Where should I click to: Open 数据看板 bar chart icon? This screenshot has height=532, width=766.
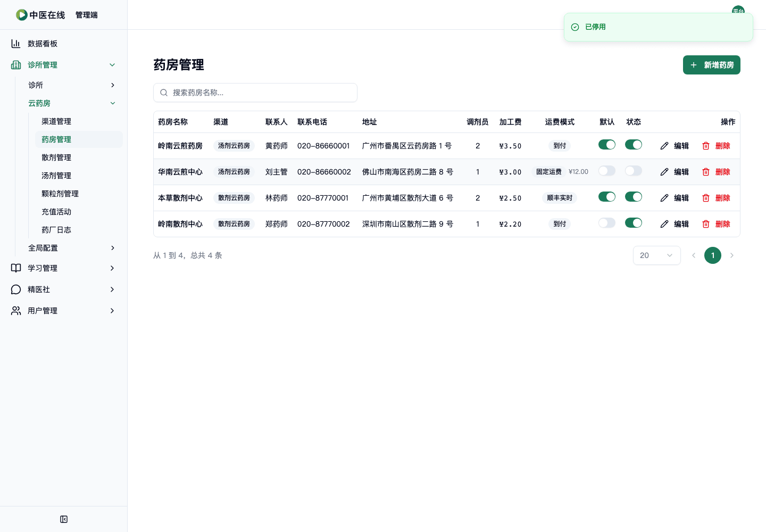click(16, 44)
